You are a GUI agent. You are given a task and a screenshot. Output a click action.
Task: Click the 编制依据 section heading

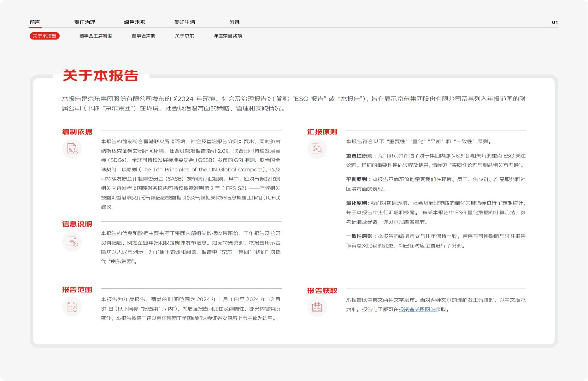coord(77,132)
